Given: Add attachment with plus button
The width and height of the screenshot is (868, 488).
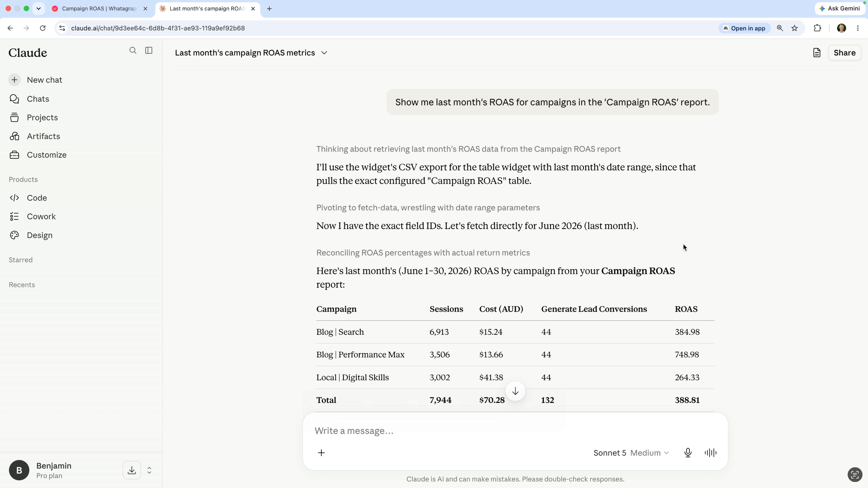Looking at the screenshot, I should (321, 453).
